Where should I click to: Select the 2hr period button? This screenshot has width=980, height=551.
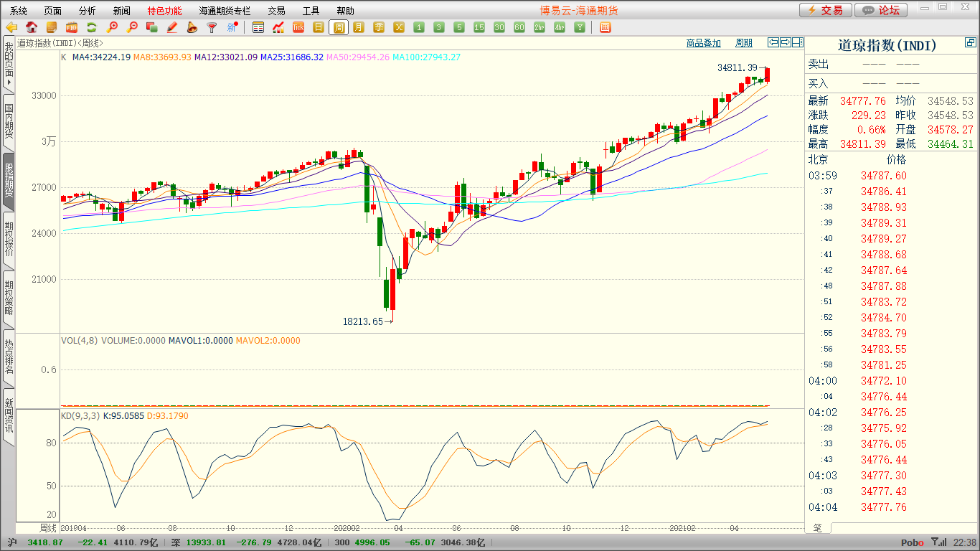pyautogui.click(x=540, y=27)
